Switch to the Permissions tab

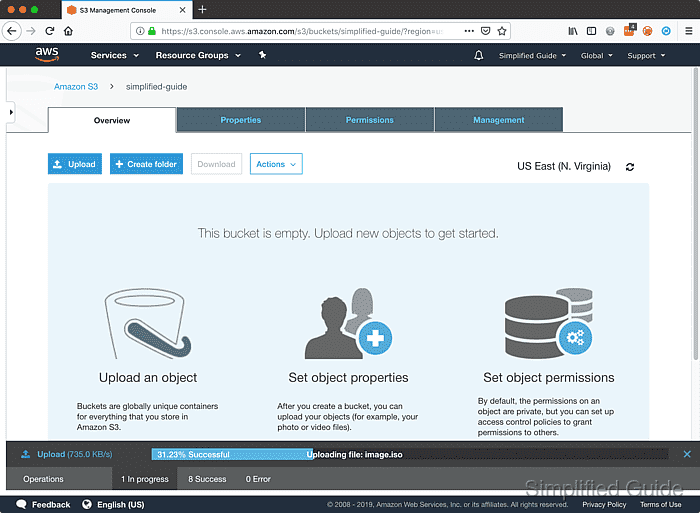click(370, 120)
